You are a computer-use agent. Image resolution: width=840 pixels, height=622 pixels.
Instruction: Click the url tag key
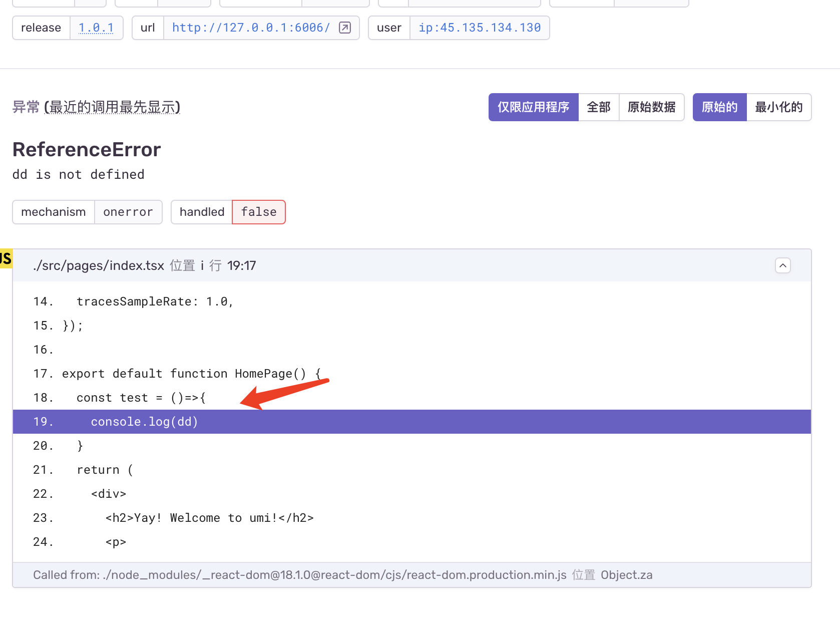pos(148,28)
